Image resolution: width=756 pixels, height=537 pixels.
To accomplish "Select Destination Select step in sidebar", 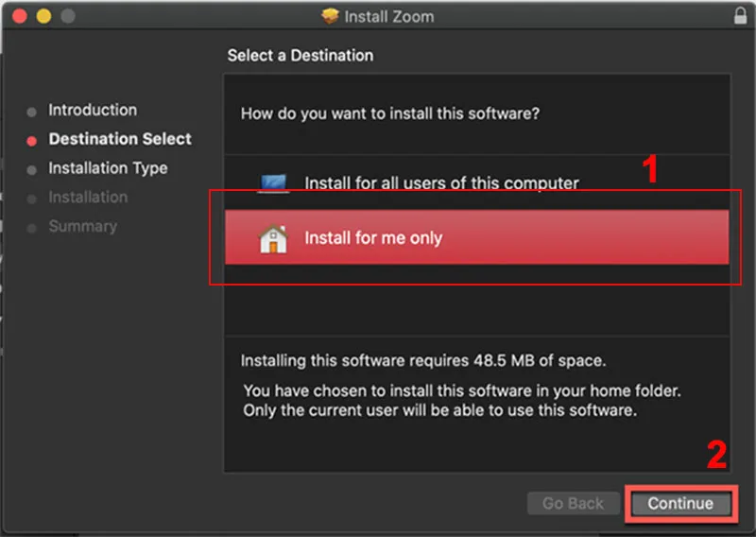I will 120,139.
